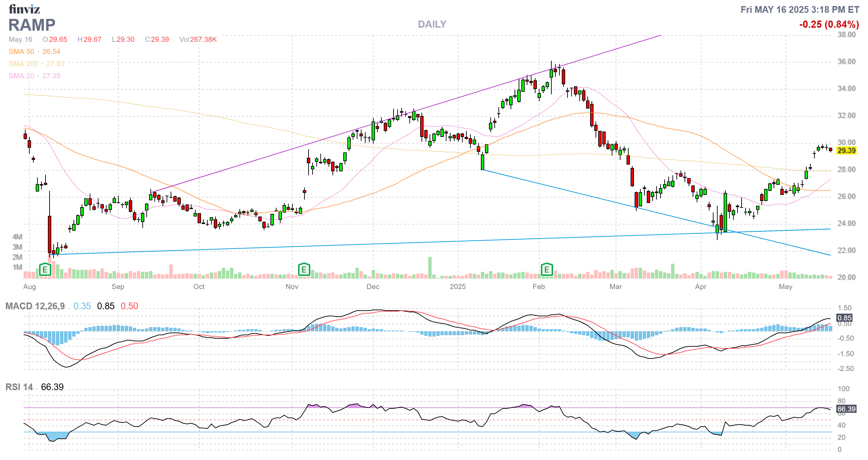Click the red -0.25 (0.84%) change text
Viewport: 868px width, 460px height.
(x=829, y=24)
